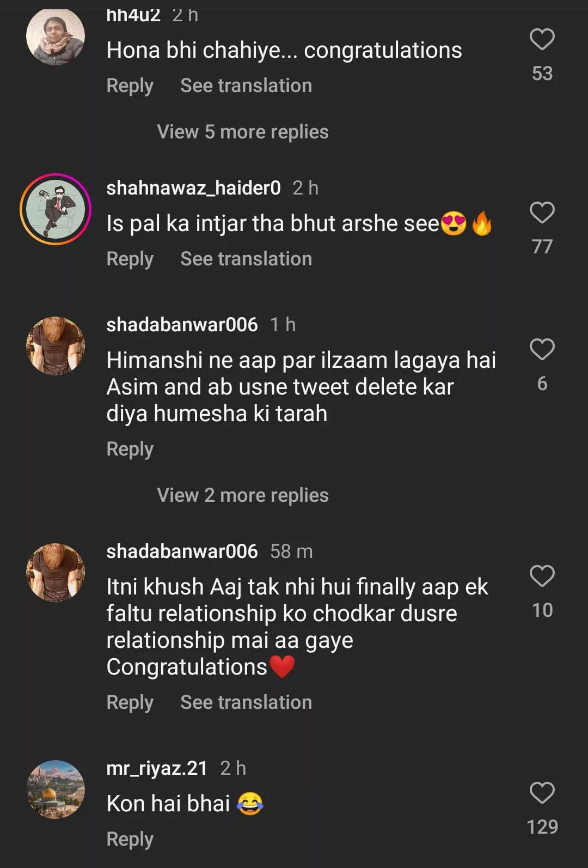588x868 pixels.
Task: Reply to mr_riyaz.21's 'Kon hai bhai' comment
Action: [x=130, y=839]
